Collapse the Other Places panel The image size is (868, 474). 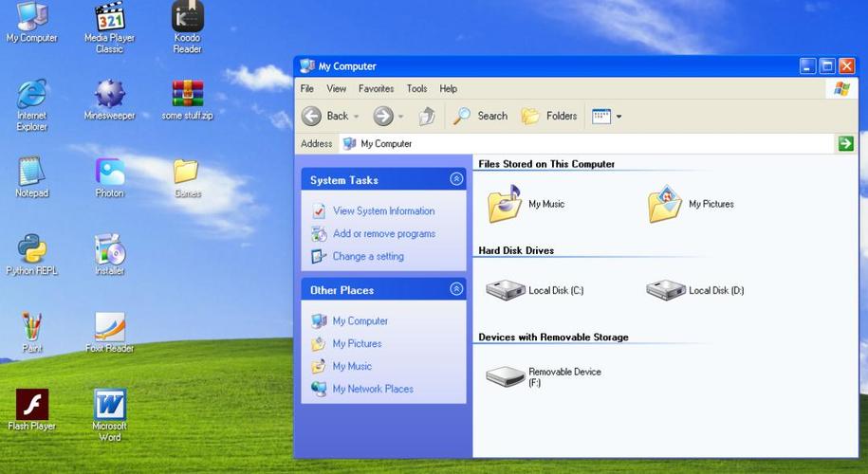pyautogui.click(x=456, y=289)
